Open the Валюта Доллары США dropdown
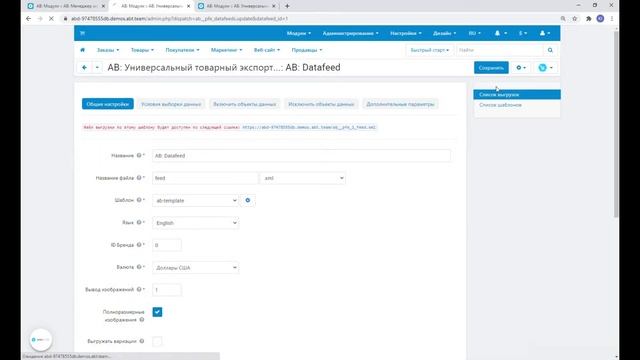The image size is (640, 360). tap(196, 268)
